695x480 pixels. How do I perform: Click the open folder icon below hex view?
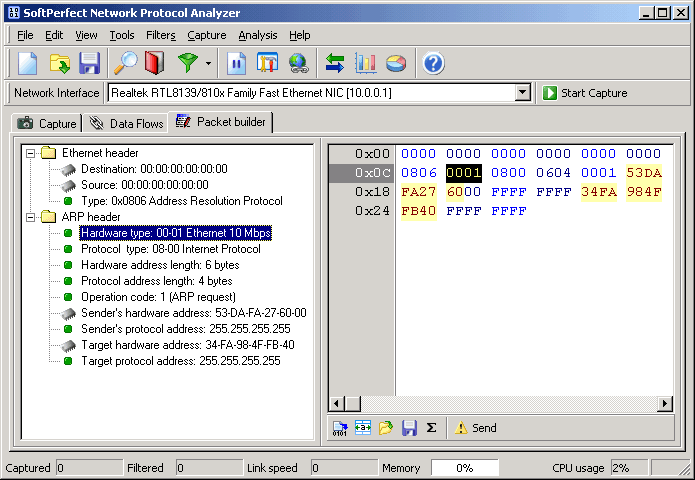click(x=386, y=428)
